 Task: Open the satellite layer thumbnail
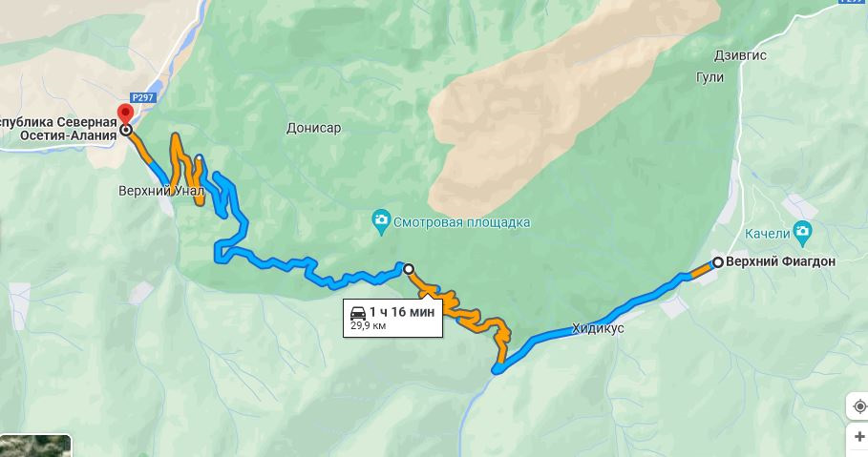click(35, 446)
